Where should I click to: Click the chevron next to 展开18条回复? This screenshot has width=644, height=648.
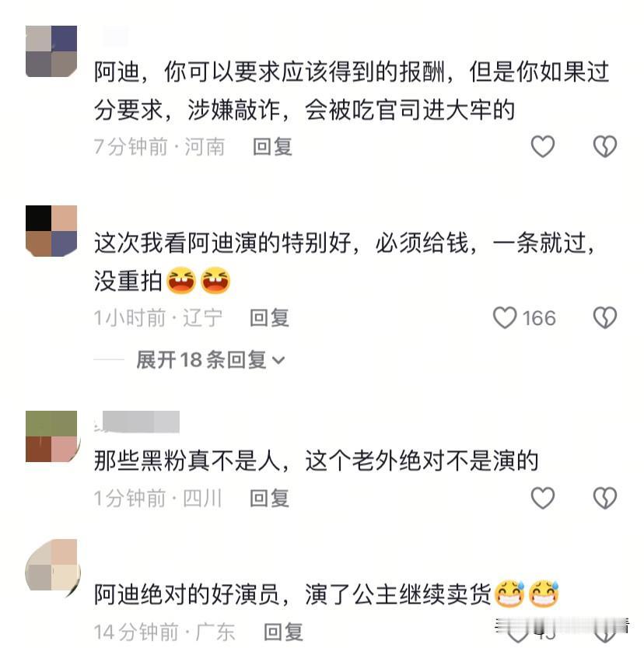tap(278, 360)
